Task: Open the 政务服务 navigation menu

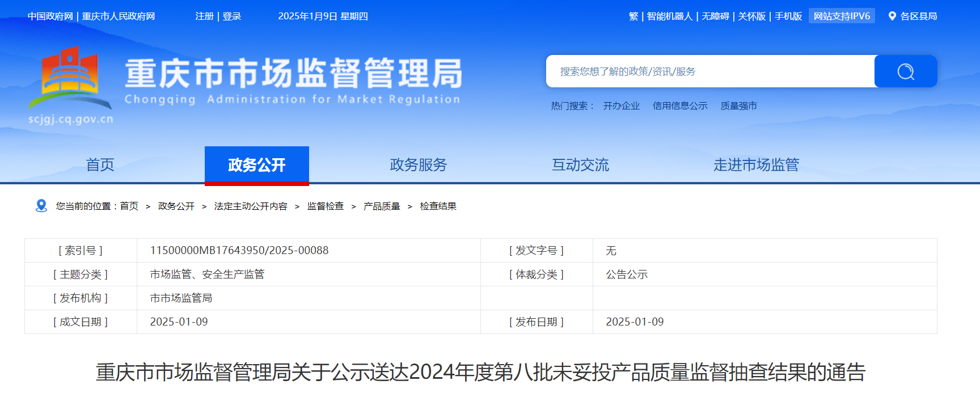Action: tap(418, 165)
